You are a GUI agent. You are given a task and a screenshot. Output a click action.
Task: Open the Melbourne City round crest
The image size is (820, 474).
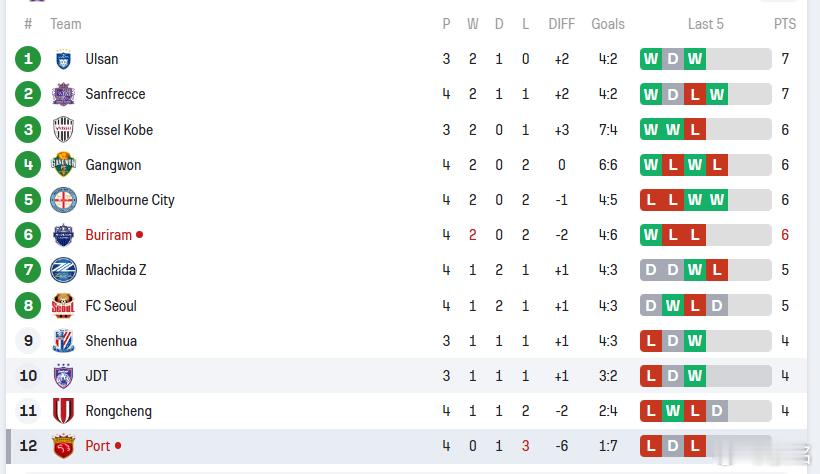point(63,200)
